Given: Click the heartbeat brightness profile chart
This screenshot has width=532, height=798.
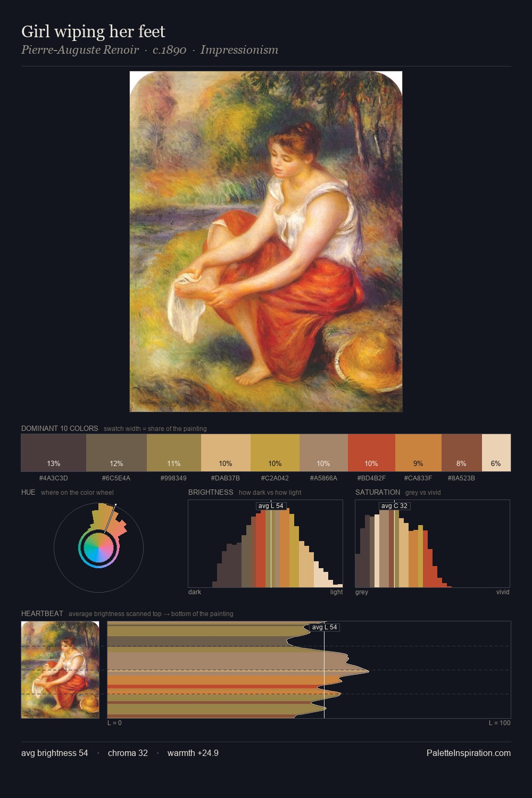Looking at the screenshot, I should (x=309, y=670).
